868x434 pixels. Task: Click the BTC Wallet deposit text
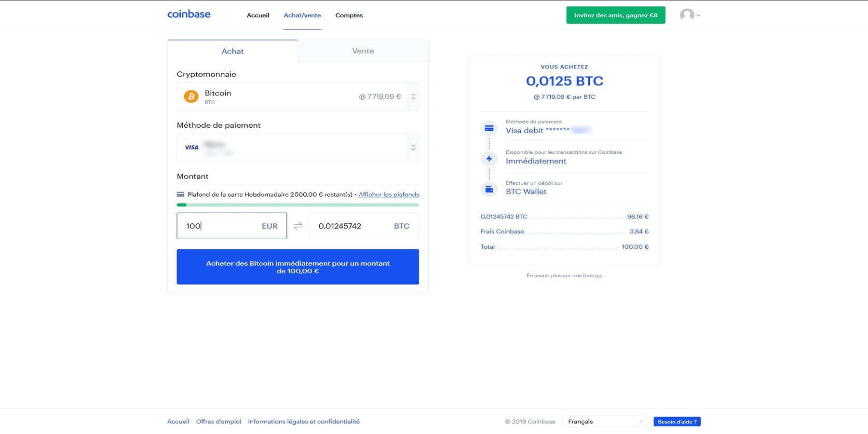coord(526,191)
